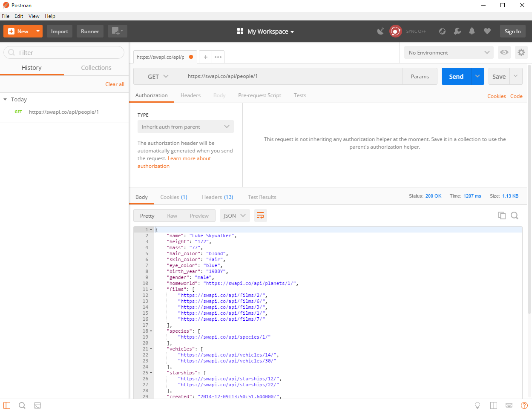Open the browse globe icon in header

coord(442,31)
